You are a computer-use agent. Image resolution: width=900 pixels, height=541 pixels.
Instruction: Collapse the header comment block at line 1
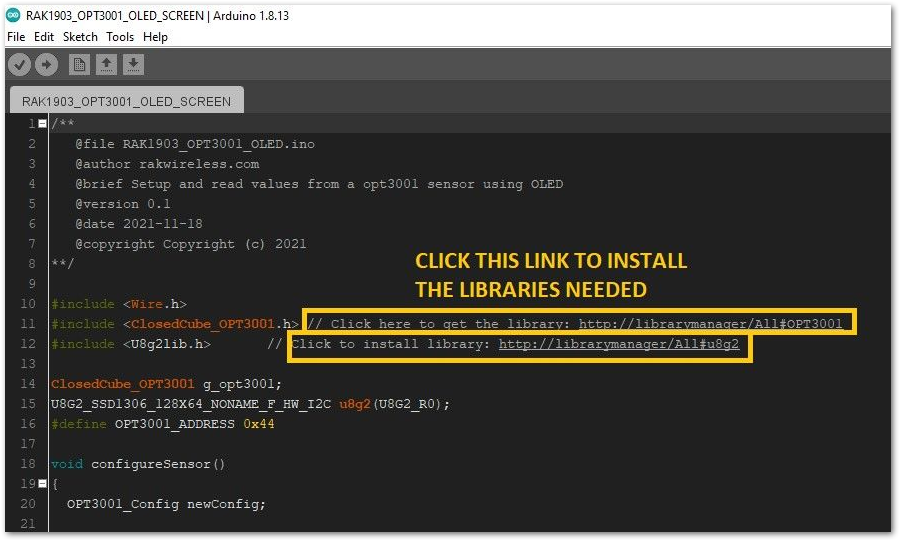(42, 124)
